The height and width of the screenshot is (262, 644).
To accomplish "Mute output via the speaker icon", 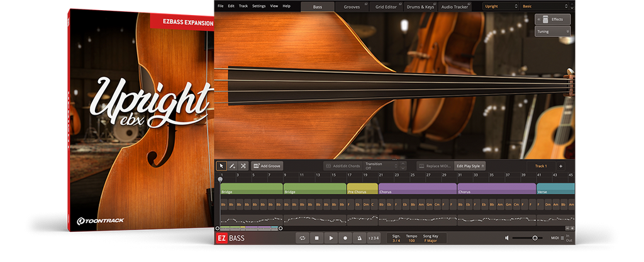I will [508, 237].
